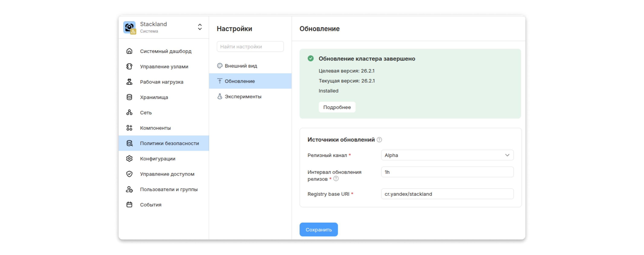Click the Эксперименты flask icon

pyautogui.click(x=220, y=96)
